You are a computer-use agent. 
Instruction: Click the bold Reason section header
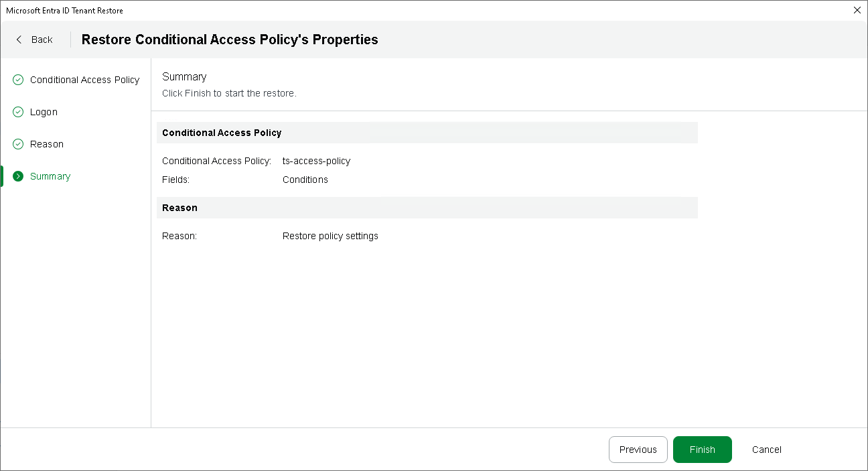tap(179, 208)
